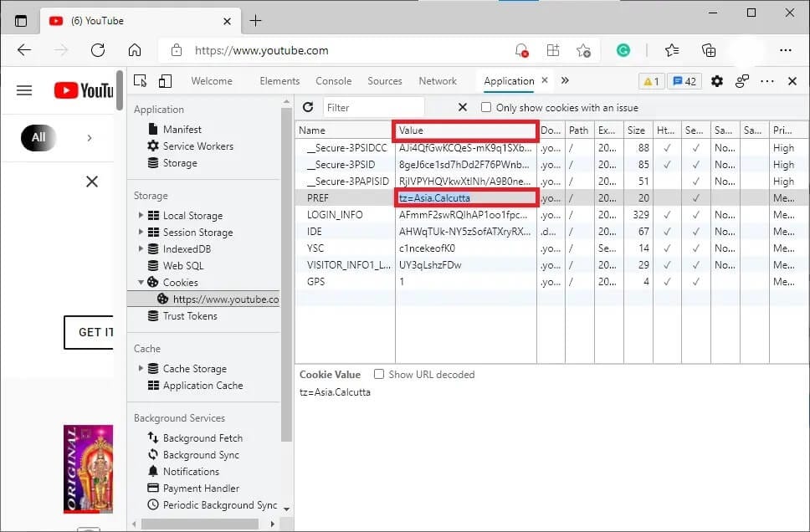The height and width of the screenshot is (532, 810).
Task: Close the YouTube browser tab
Action: pyautogui.click(x=228, y=21)
